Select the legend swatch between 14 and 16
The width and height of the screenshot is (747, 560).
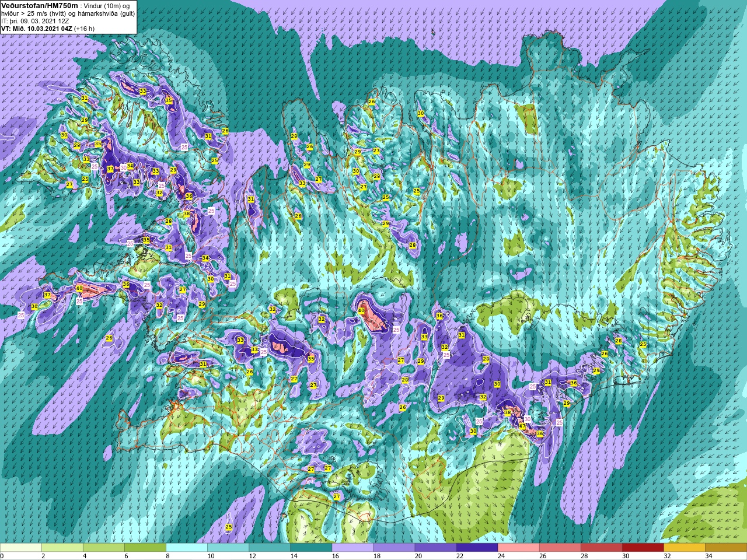(311, 548)
